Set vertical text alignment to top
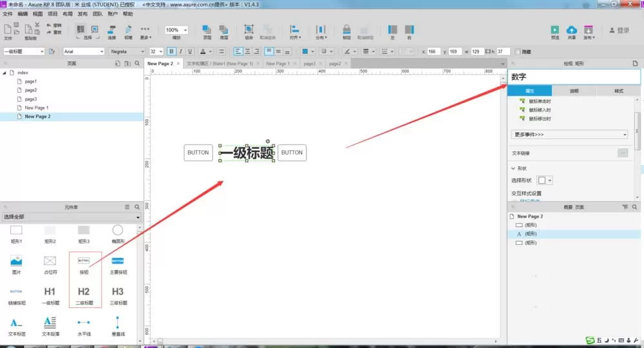The height and width of the screenshot is (348, 644). pyautogui.click(x=269, y=52)
